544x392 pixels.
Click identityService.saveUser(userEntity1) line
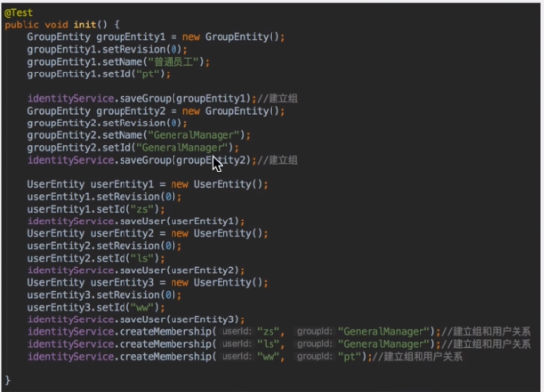[x=136, y=221]
